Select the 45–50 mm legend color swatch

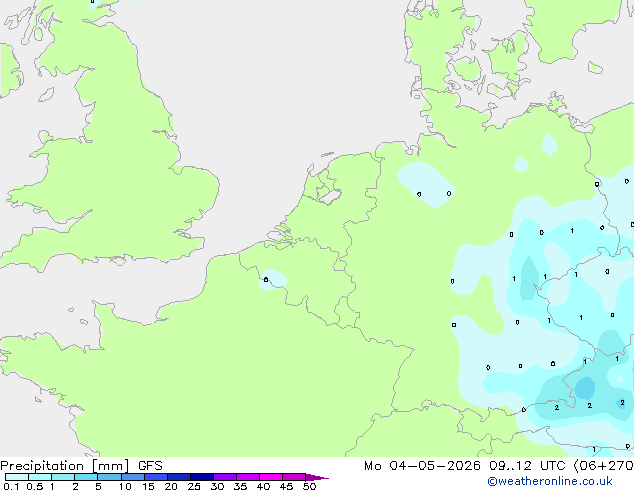pos(294,477)
